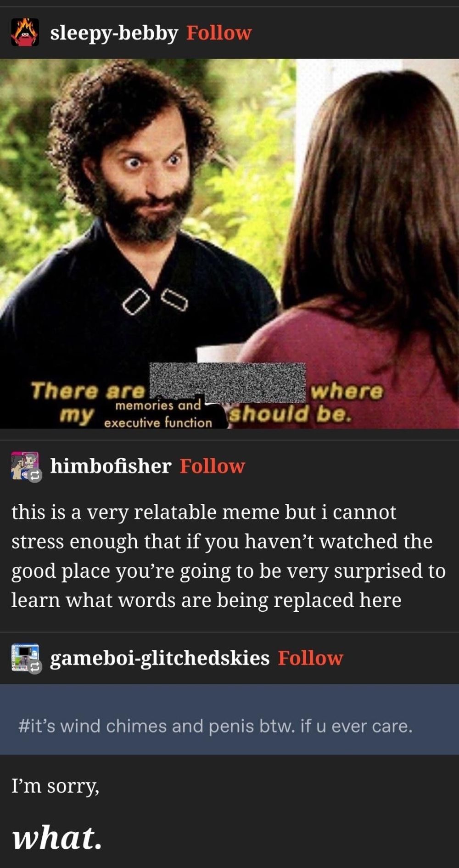The image size is (459, 868).
Task: Open sleepy-bebby's flame crab avatar
Action: 25,32
